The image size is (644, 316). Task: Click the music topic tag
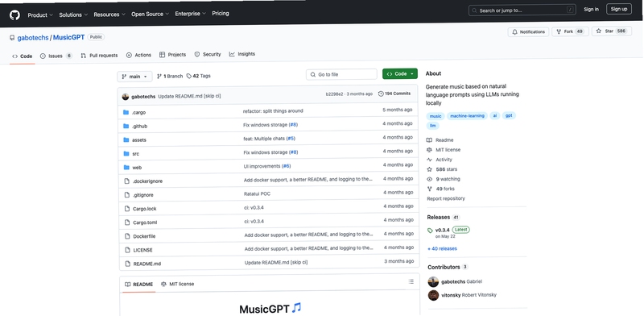click(436, 116)
